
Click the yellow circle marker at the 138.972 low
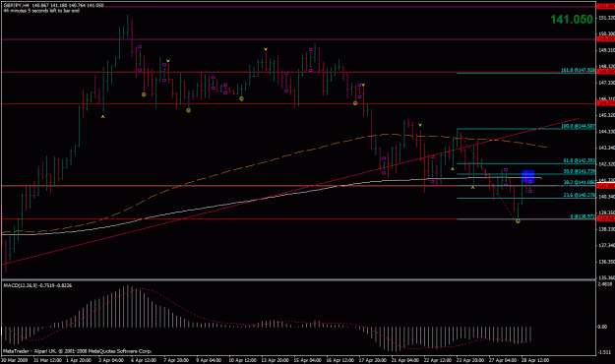519,221
